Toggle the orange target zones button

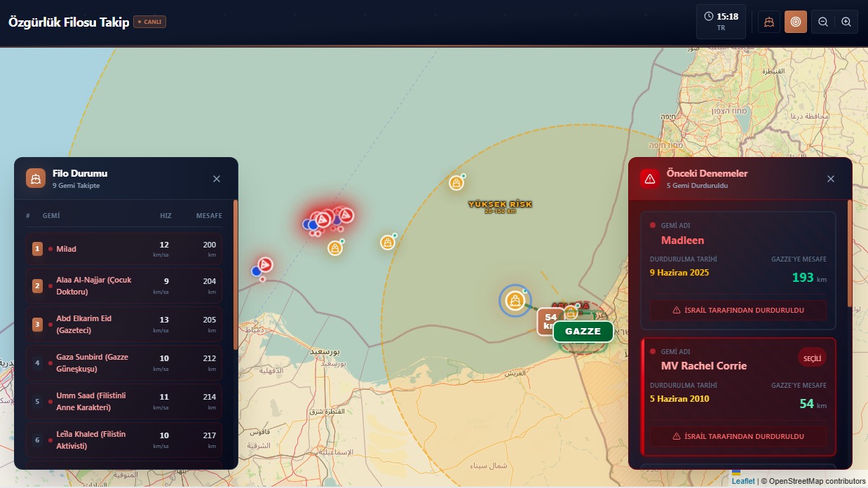(x=795, y=22)
